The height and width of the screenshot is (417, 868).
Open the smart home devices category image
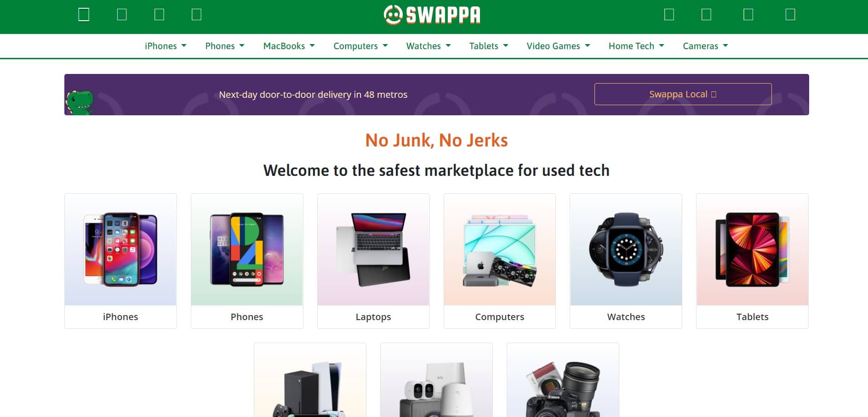click(x=436, y=380)
